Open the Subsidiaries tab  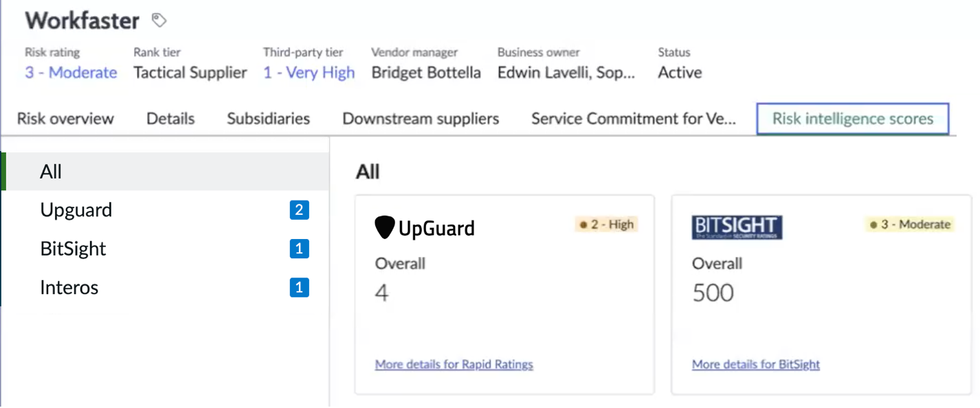269,119
